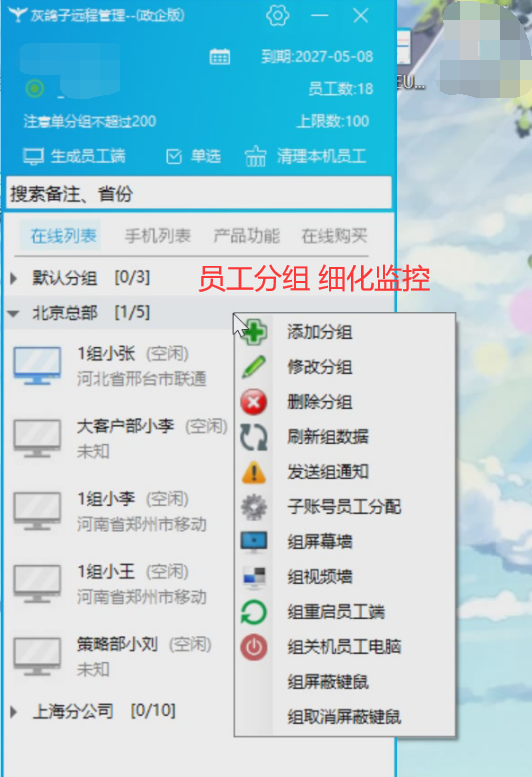Open settings via the gear icon
Viewport: 532px width, 777px height.
tap(277, 15)
